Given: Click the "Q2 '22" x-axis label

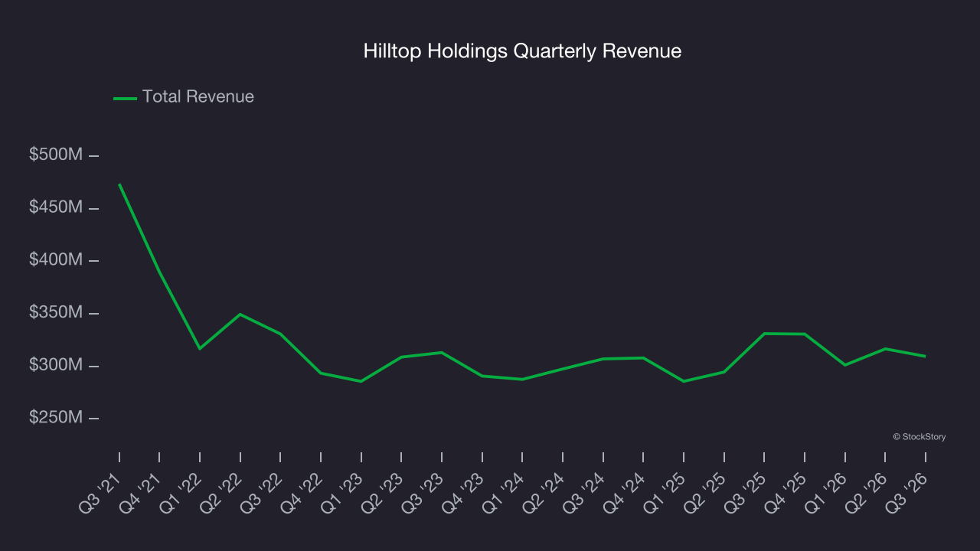Looking at the screenshot, I should pyautogui.click(x=222, y=491).
